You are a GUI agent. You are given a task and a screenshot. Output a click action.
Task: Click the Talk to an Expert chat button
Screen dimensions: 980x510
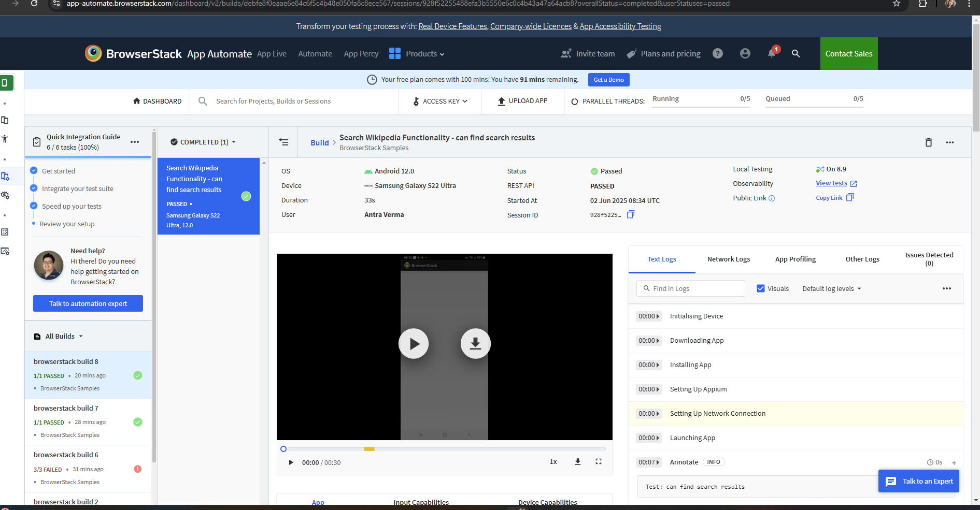(919, 481)
